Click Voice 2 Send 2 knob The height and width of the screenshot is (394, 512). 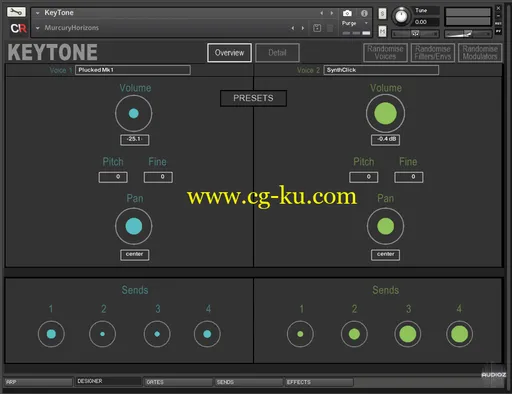click(354, 334)
